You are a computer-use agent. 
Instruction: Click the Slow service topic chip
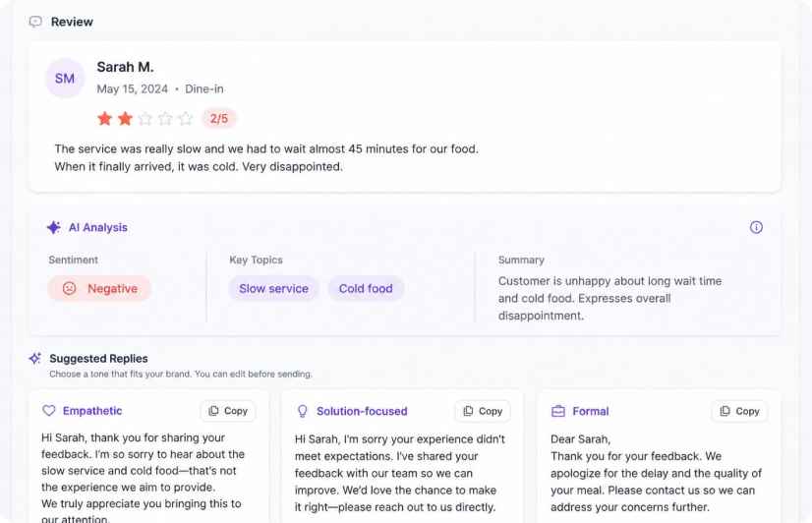pos(274,288)
